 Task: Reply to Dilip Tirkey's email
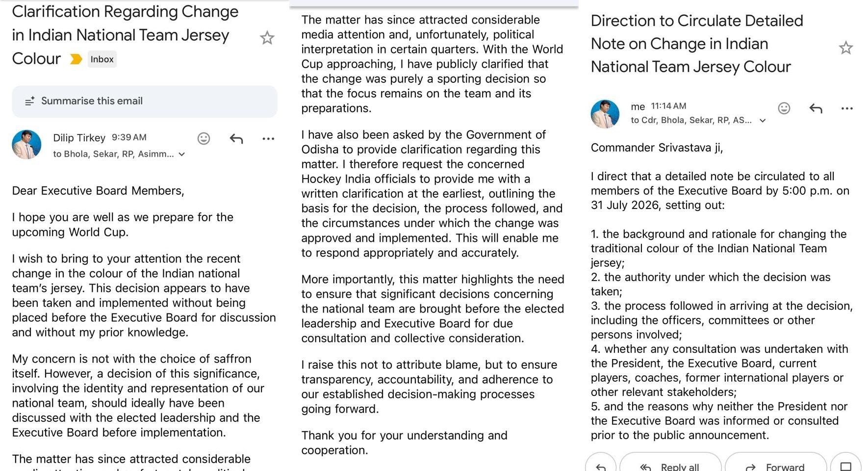(x=236, y=139)
